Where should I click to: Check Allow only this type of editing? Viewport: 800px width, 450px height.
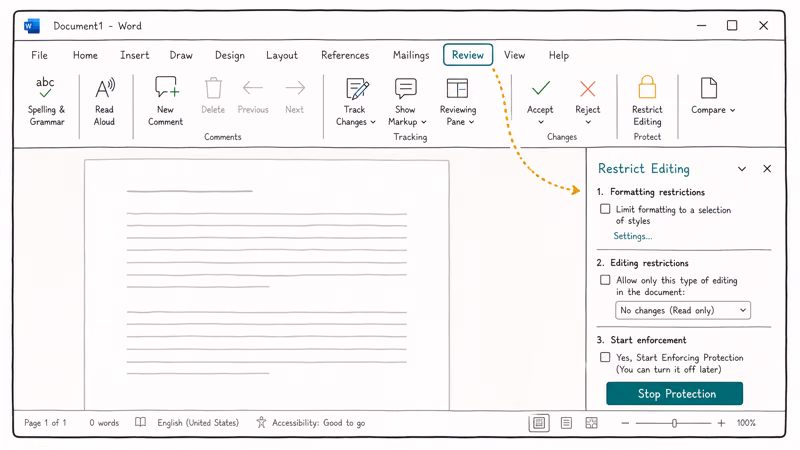pyautogui.click(x=605, y=280)
